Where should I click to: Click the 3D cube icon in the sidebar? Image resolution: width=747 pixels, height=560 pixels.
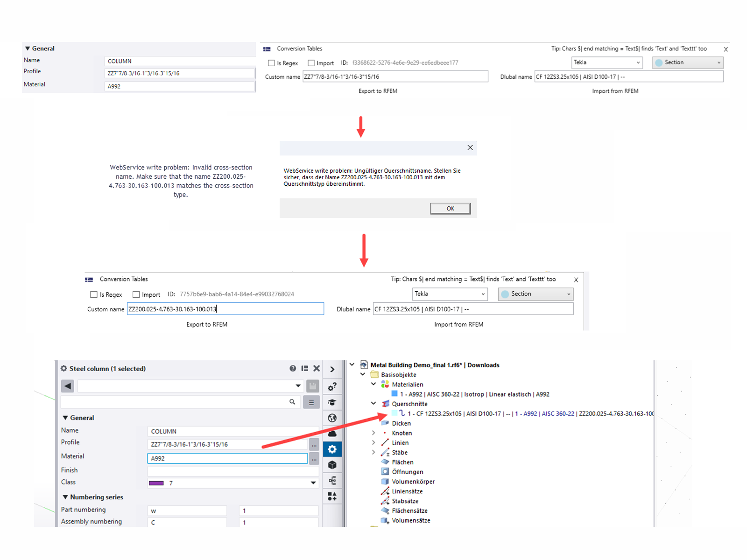332,465
